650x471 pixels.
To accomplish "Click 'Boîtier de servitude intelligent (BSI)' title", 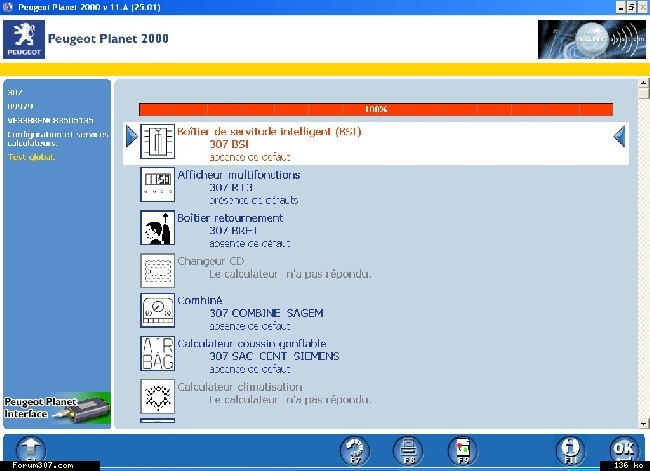I will [269, 132].
